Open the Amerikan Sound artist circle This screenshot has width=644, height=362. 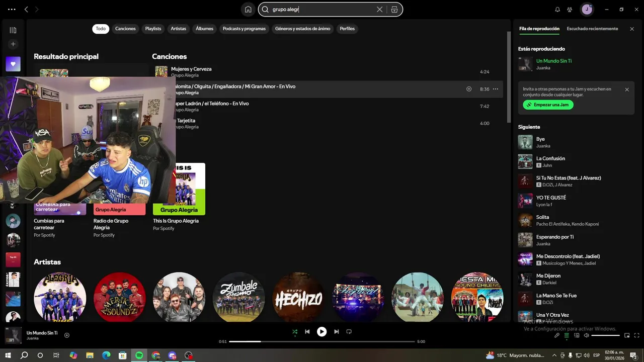click(x=119, y=298)
